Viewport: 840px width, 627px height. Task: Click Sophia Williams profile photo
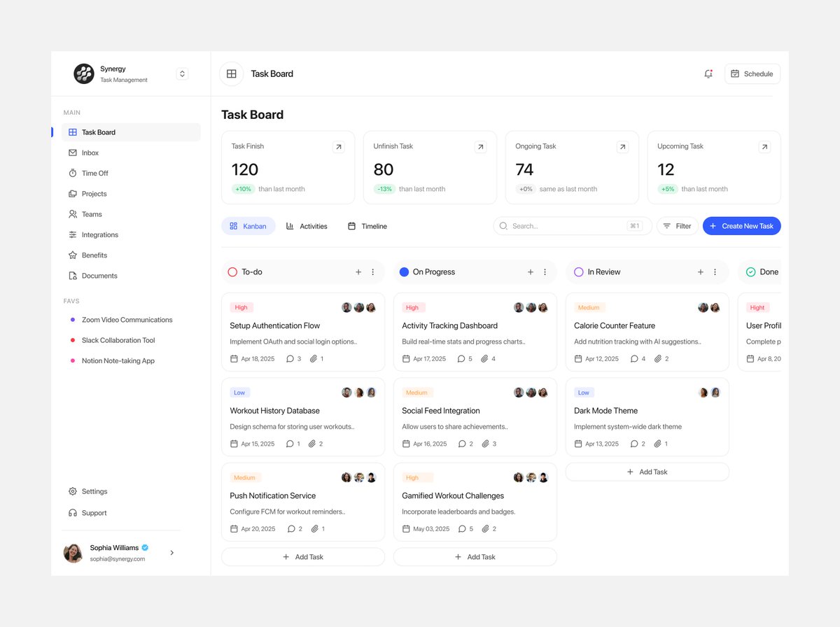click(73, 553)
